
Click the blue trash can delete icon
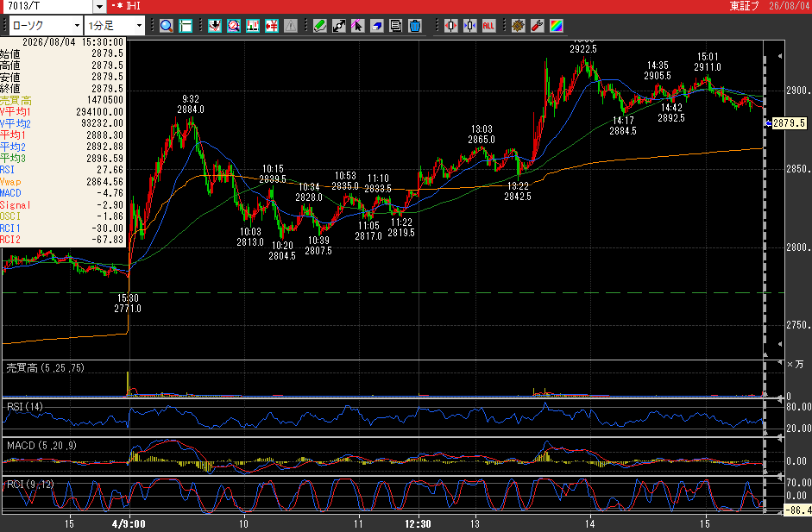[x=415, y=25]
